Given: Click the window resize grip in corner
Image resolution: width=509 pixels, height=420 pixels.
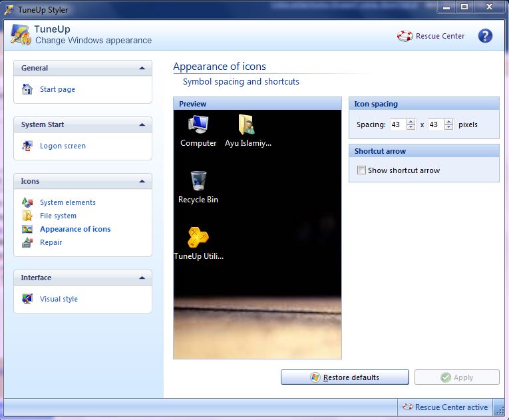Looking at the screenshot, I should pyautogui.click(x=500, y=410).
